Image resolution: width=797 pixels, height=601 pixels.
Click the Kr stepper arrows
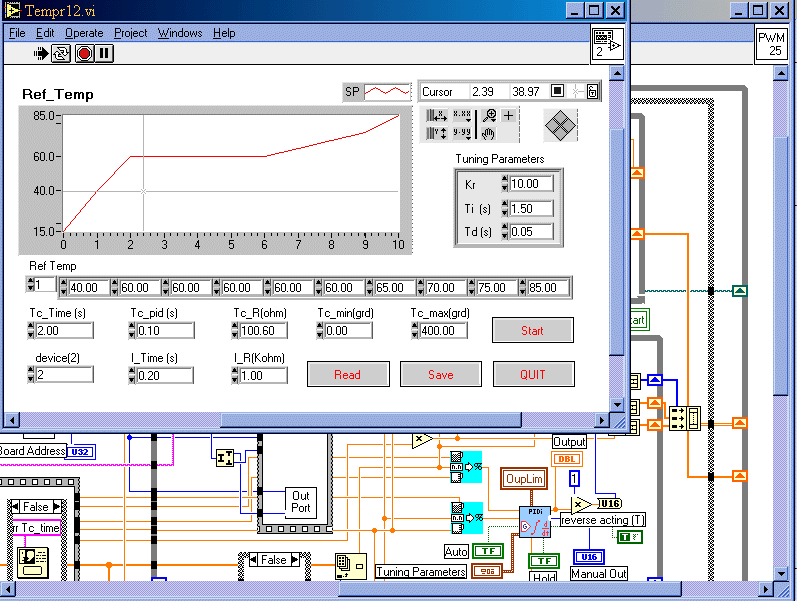[504, 184]
